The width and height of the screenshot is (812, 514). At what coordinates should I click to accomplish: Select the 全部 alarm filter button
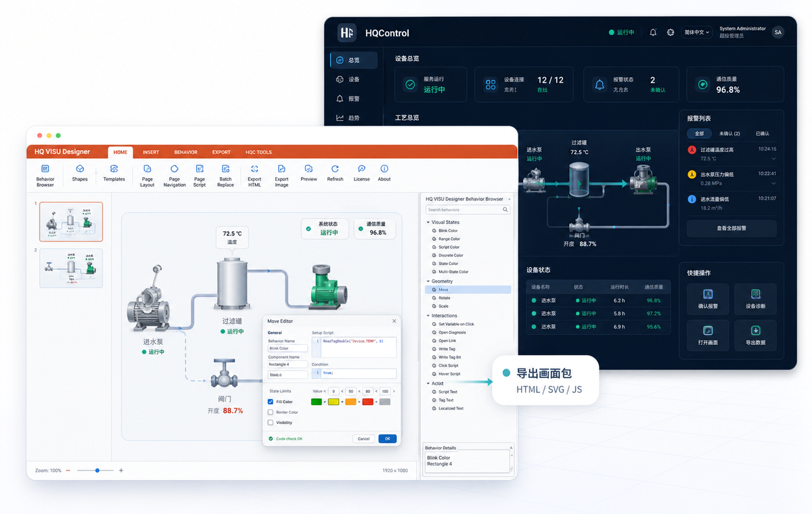[x=700, y=133]
